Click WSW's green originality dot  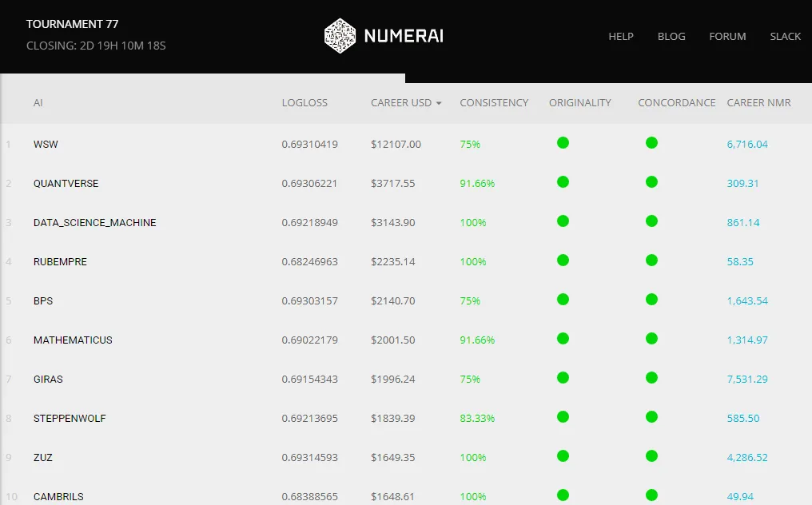pos(563,142)
